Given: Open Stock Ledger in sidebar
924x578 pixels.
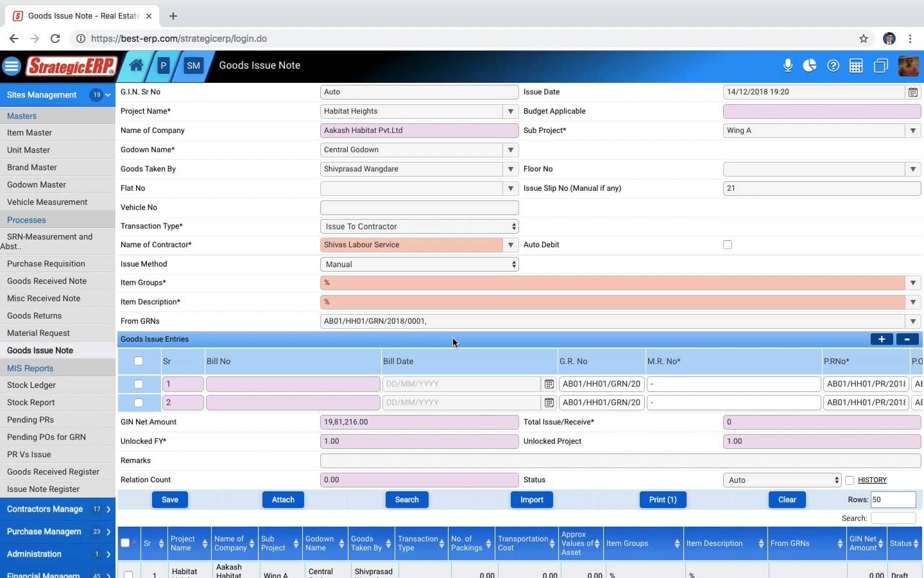Looking at the screenshot, I should click(x=31, y=385).
